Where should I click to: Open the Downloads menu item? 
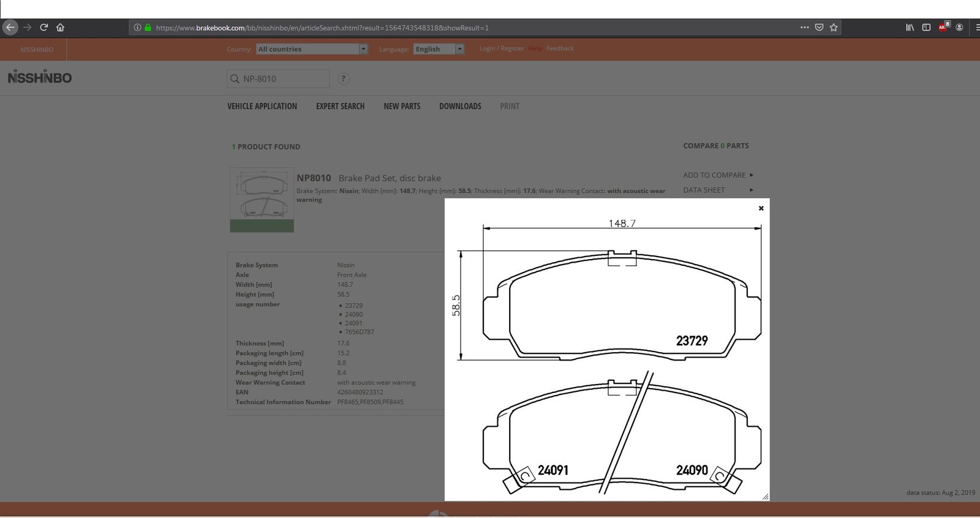pyautogui.click(x=460, y=107)
